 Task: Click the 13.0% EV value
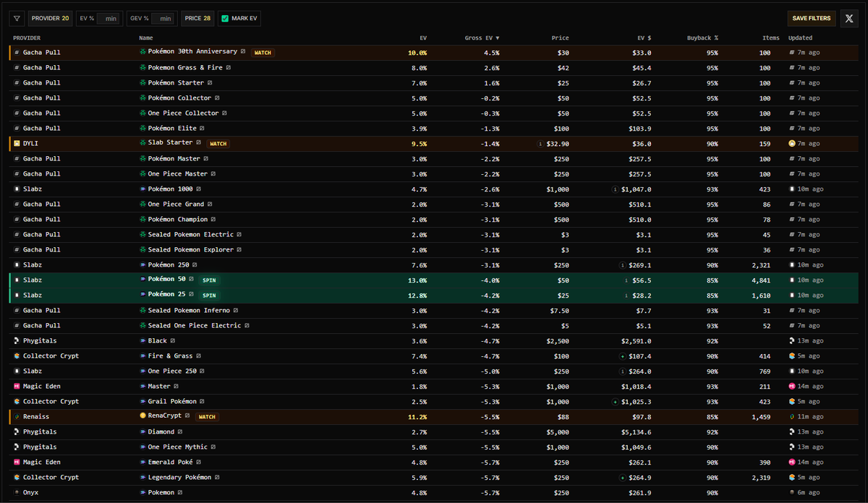pyautogui.click(x=417, y=280)
